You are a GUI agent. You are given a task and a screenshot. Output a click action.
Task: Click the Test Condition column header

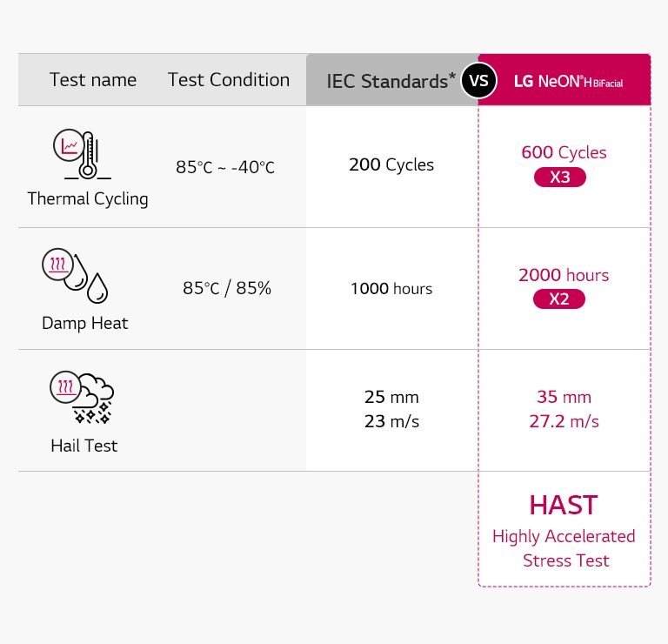[x=229, y=80]
